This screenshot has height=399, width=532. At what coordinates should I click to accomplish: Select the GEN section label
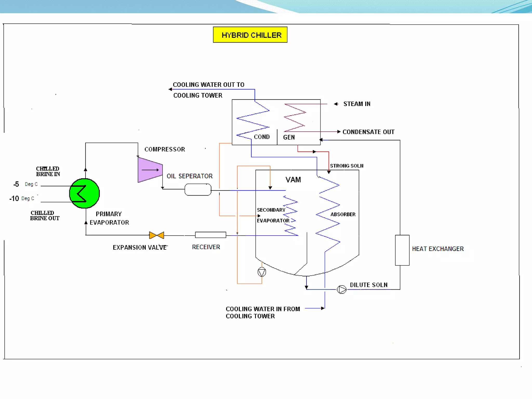(289, 137)
